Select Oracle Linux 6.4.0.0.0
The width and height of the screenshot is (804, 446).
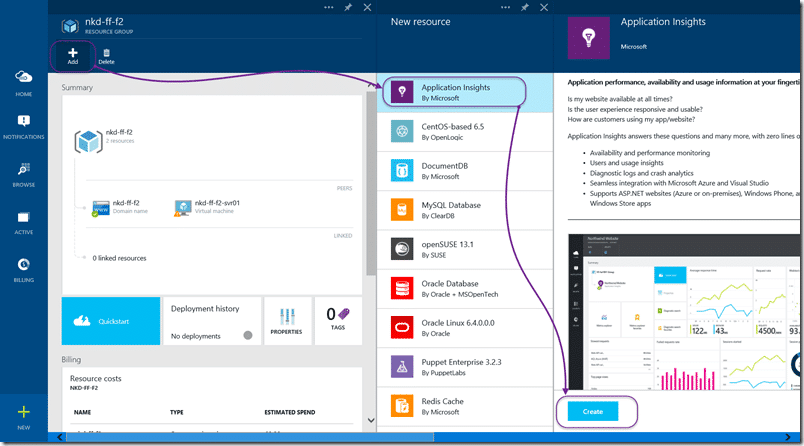465,328
